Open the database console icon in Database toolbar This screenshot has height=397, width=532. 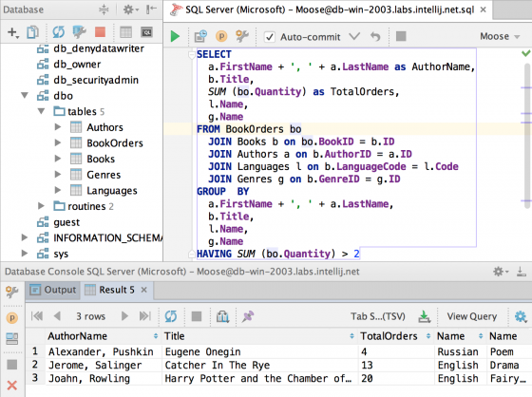coord(146,32)
